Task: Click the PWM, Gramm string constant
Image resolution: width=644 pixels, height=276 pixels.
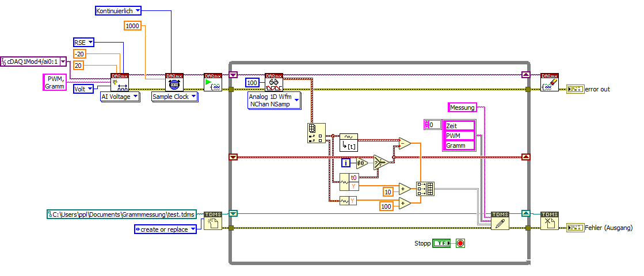Action: point(55,82)
